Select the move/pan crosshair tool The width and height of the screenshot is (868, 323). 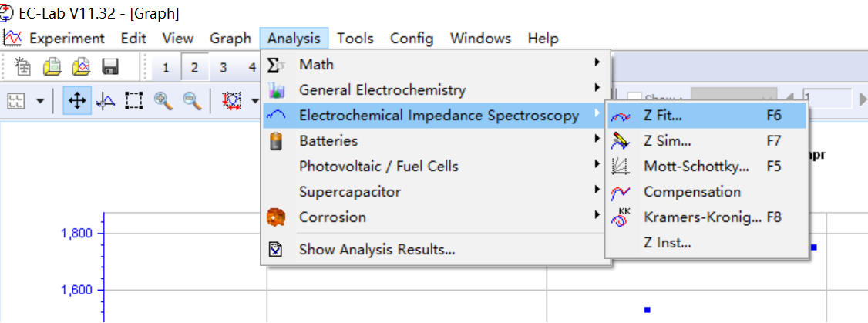(x=76, y=101)
